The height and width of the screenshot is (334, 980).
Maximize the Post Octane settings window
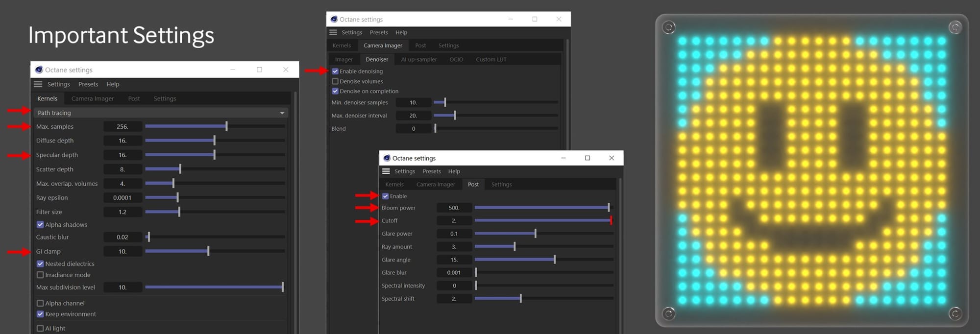click(x=588, y=158)
